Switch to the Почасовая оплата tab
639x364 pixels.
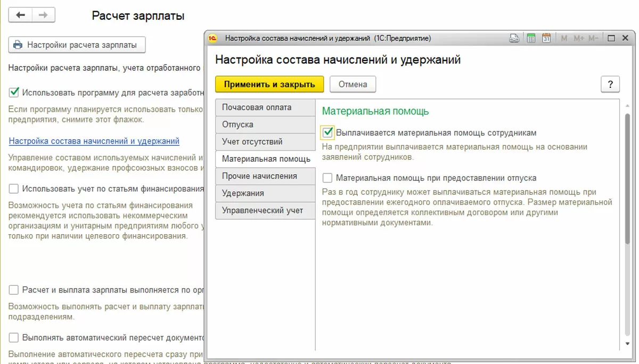click(265, 107)
